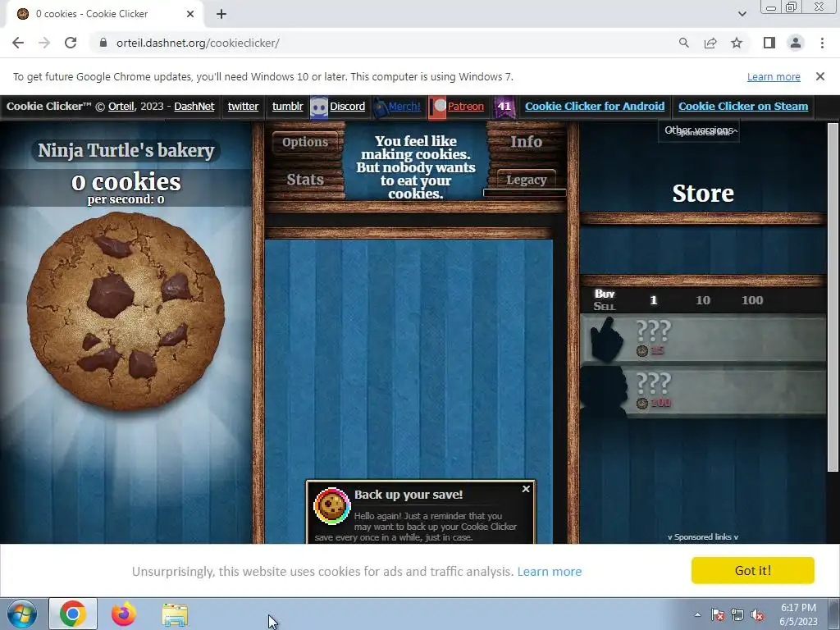Viewport: 840px width, 630px height.
Task: Click the Ninja Turtle's bakery name
Action: [x=126, y=151]
